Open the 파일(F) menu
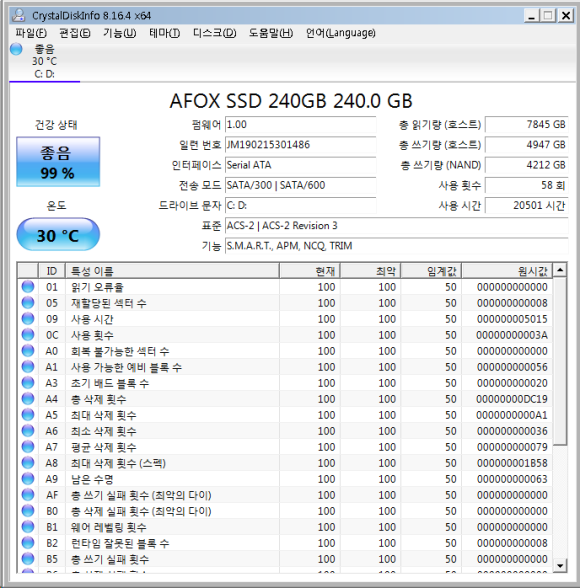This screenshot has height=588, width=580. click(x=31, y=33)
